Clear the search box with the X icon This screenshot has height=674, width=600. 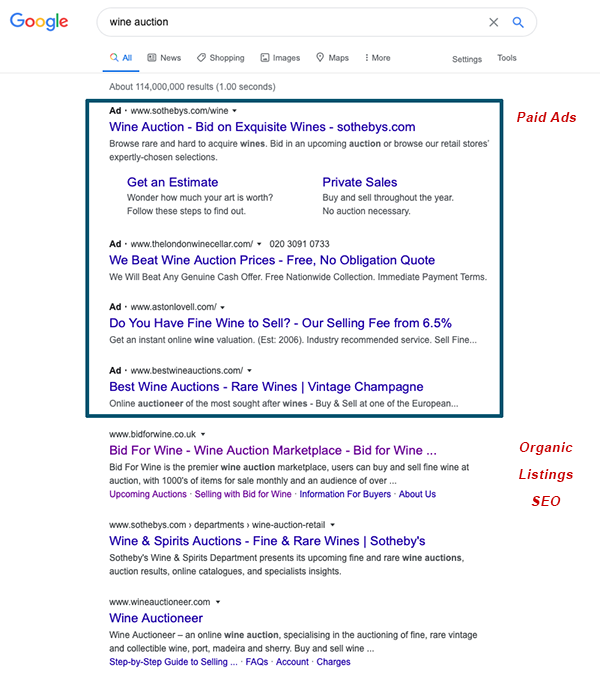(493, 22)
